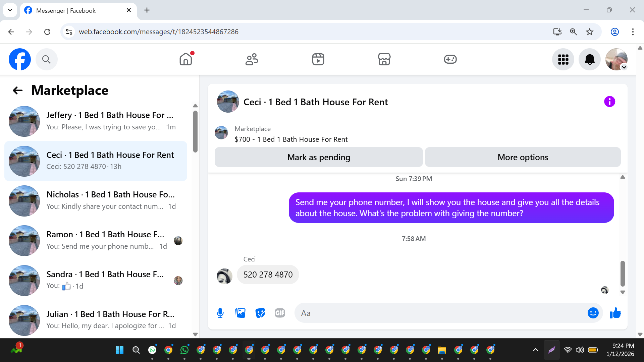Screen dimensions: 644x362
Task: Open the sticker picker icon
Action: coord(260,313)
